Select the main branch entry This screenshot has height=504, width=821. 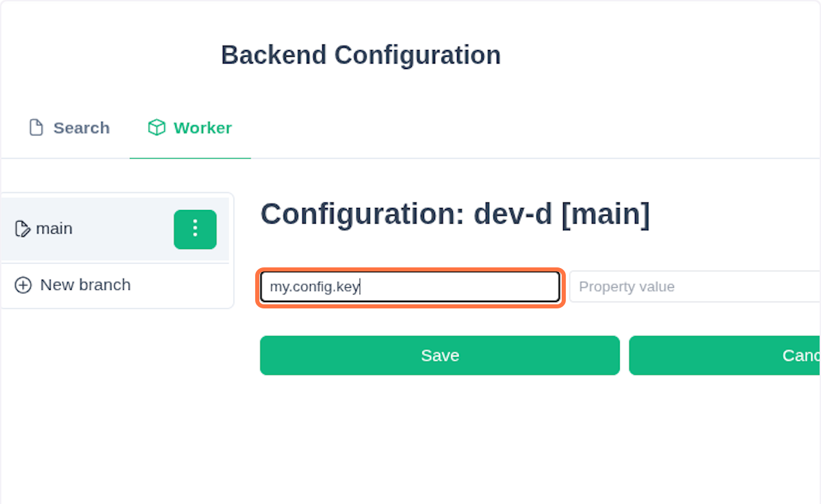click(54, 229)
